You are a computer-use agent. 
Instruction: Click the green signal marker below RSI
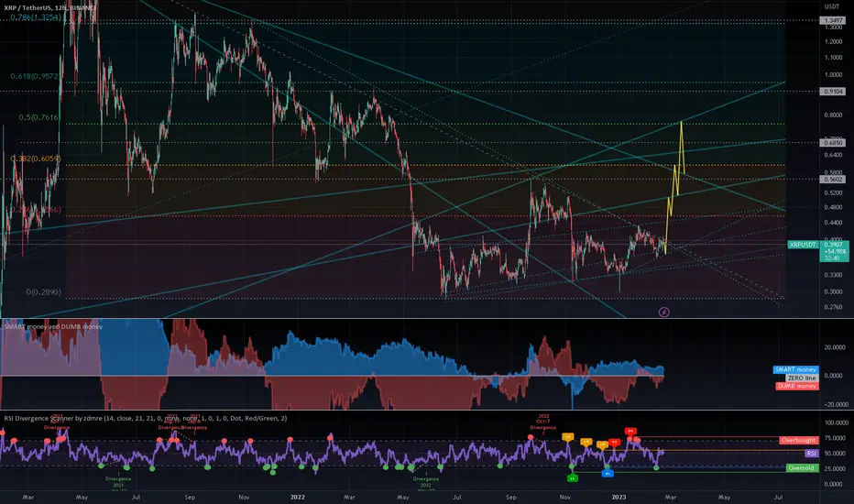click(x=572, y=477)
